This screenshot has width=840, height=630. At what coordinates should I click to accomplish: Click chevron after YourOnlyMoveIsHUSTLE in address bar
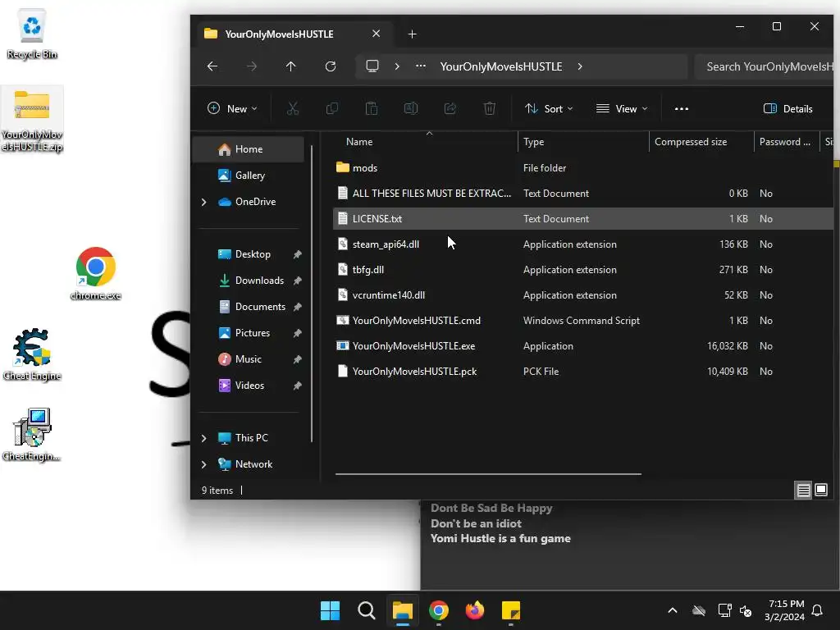coord(580,66)
